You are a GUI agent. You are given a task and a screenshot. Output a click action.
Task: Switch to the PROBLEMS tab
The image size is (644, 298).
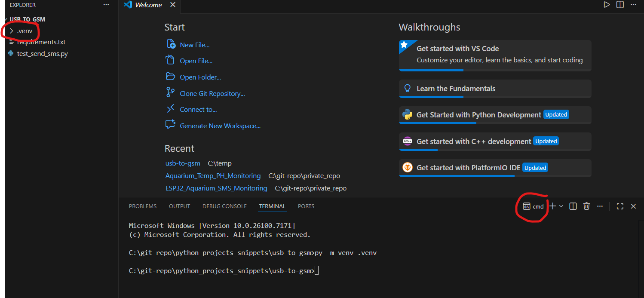coord(143,206)
